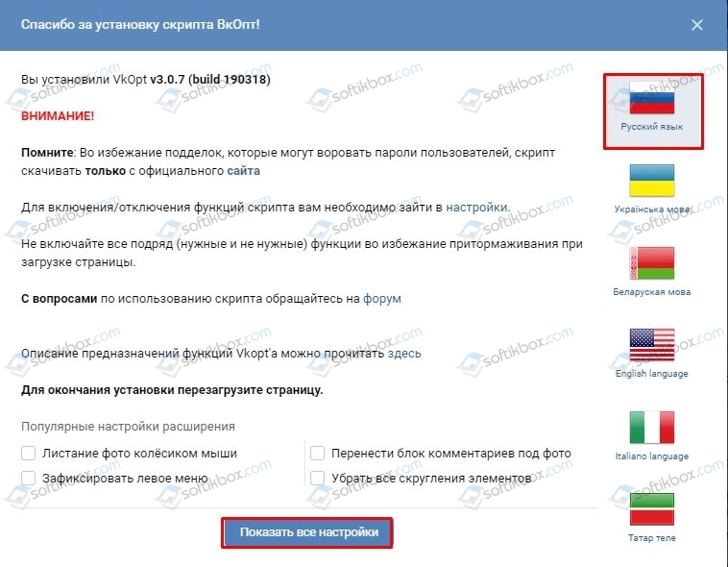Screen dimensions: 728x567
Task: Choose the Ukrainian flag icon
Action: [x=651, y=181]
